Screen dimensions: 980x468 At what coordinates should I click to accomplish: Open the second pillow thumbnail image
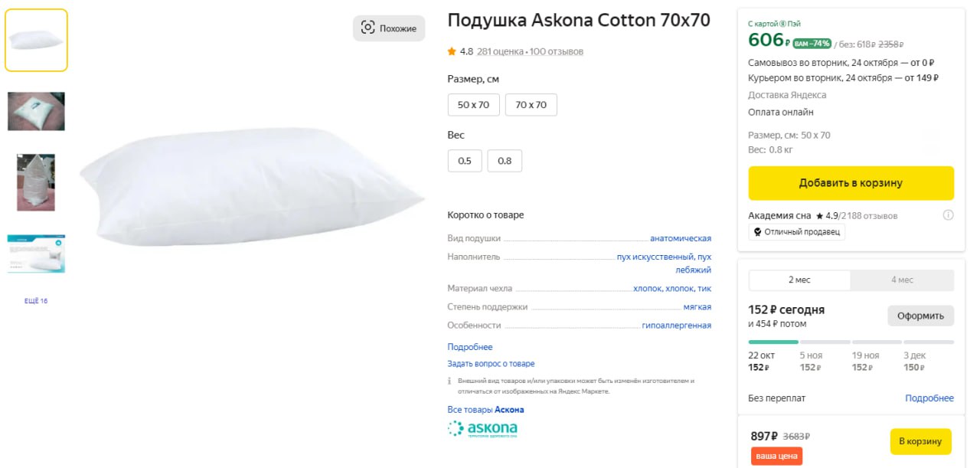(x=36, y=111)
